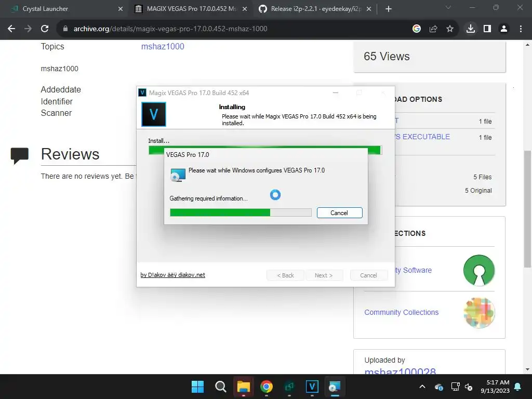The height and width of the screenshot is (399, 532).
Task: Cancel the VEGAS Pro 17.0 configuration dialog
Action: point(339,212)
